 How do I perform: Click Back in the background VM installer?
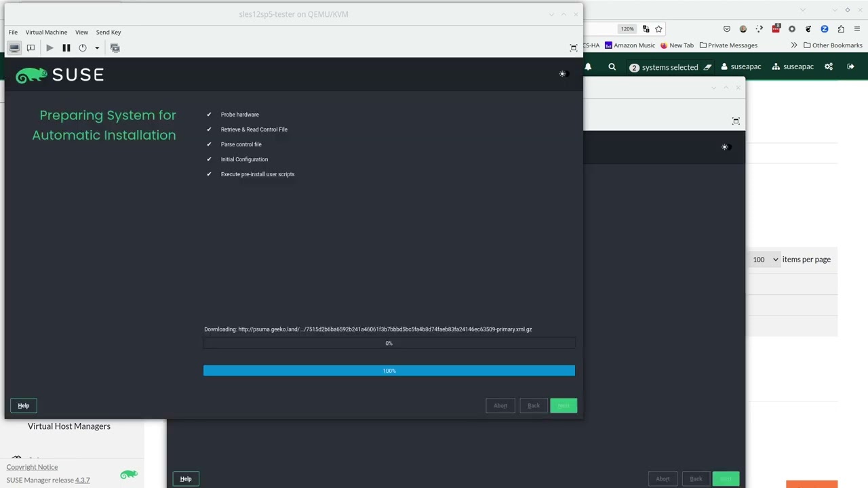pyautogui.click(x=696, y=479)
